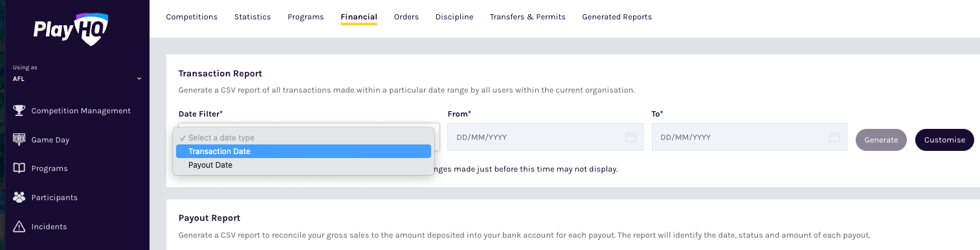Open the Generated Reports tab
The height and width of the screenshot is (250, 980).
click(x=617, y=17)
